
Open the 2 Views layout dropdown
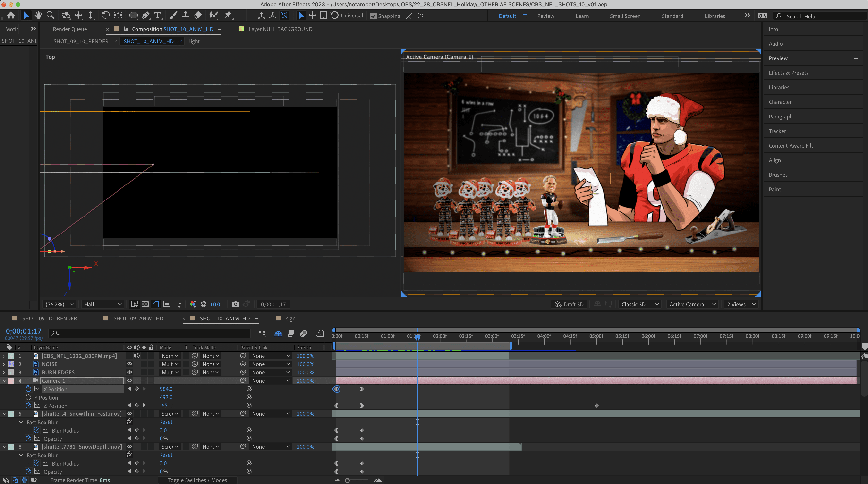pos(741,304)
